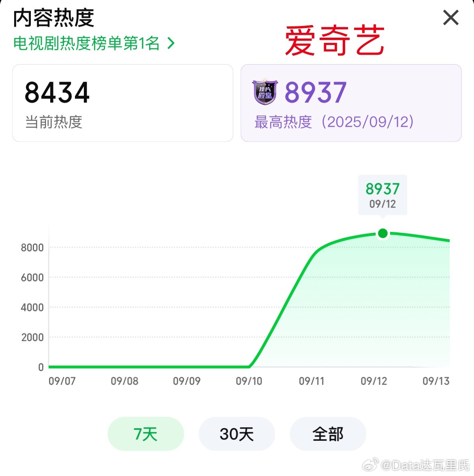The image size is (474, 476).
Task: Click the 0 y-axis label
Action: click(x=41, y=367)
